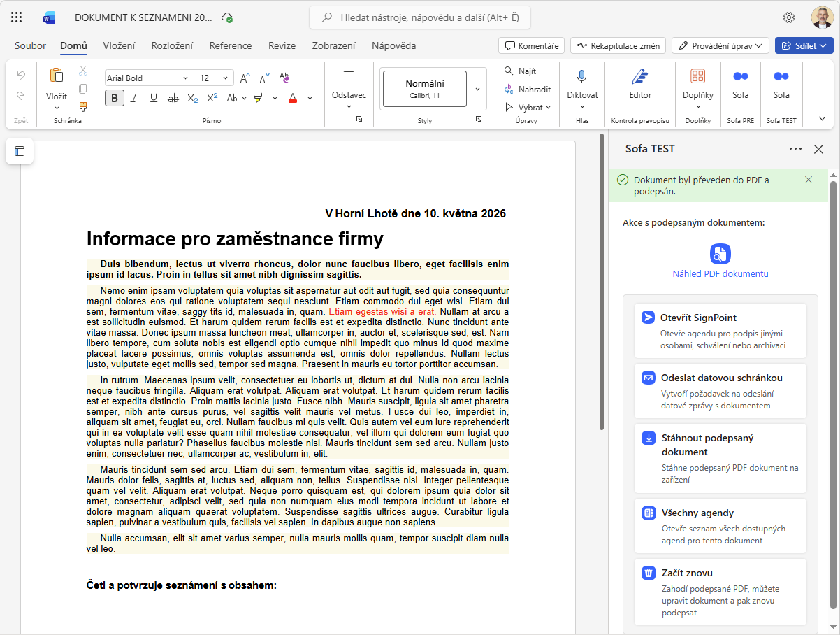840x635 pixels.
Task: Open the Provádění úprav mode dropdown
Action: (x=720, y=45)
